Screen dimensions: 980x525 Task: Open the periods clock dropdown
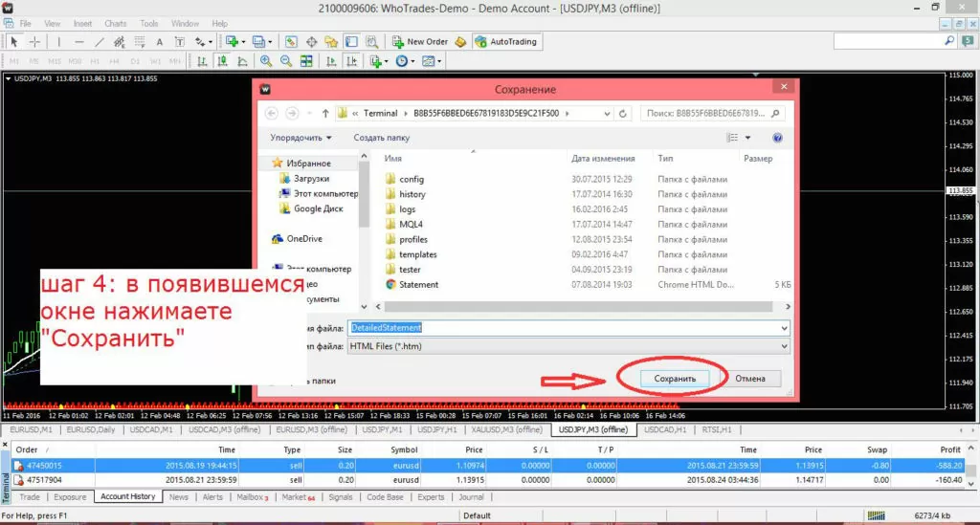(412, 62)
